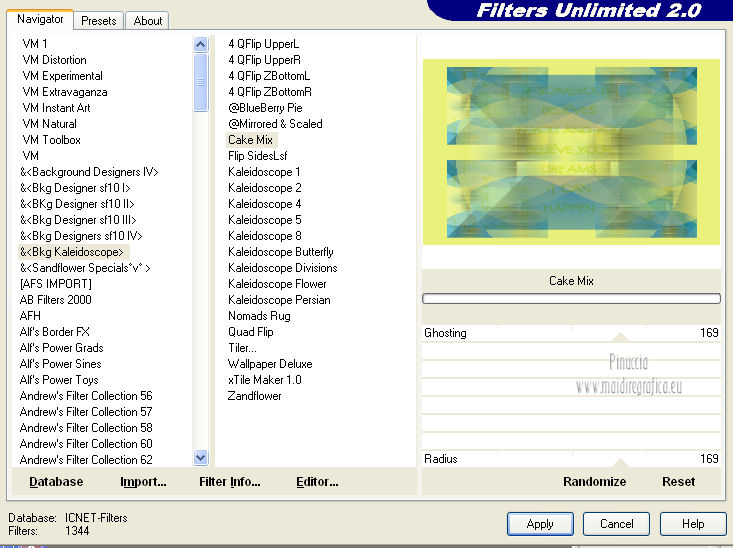Choose the Nomads Rug filter
This screenshot has height=548, width=733.
259,316
